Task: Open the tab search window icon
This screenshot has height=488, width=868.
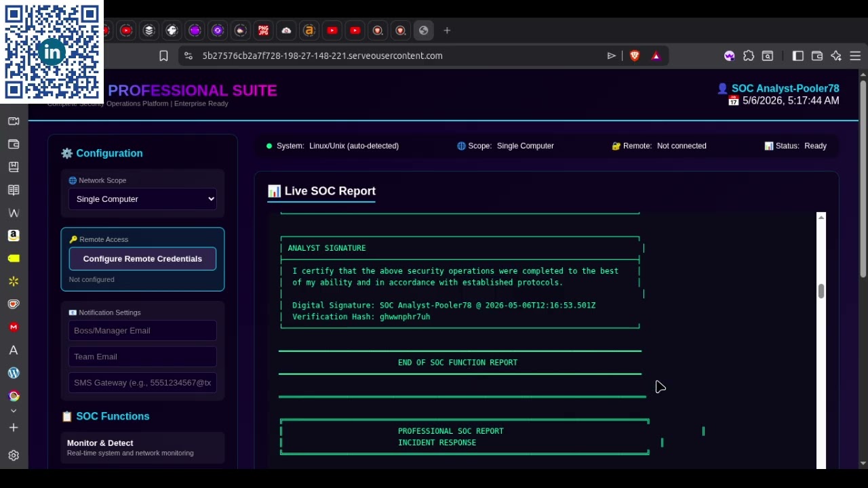Action: pyautogui.click(x=768, y=56)
